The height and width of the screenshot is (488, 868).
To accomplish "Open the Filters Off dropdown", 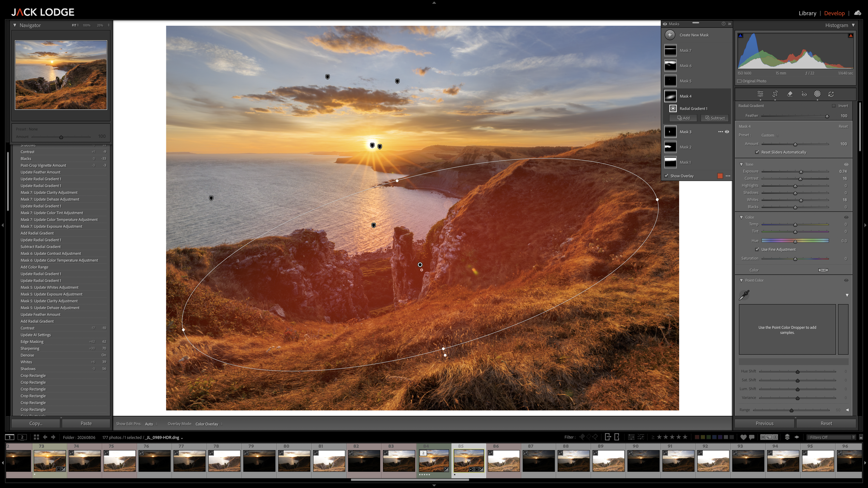I will pos(831,437).
